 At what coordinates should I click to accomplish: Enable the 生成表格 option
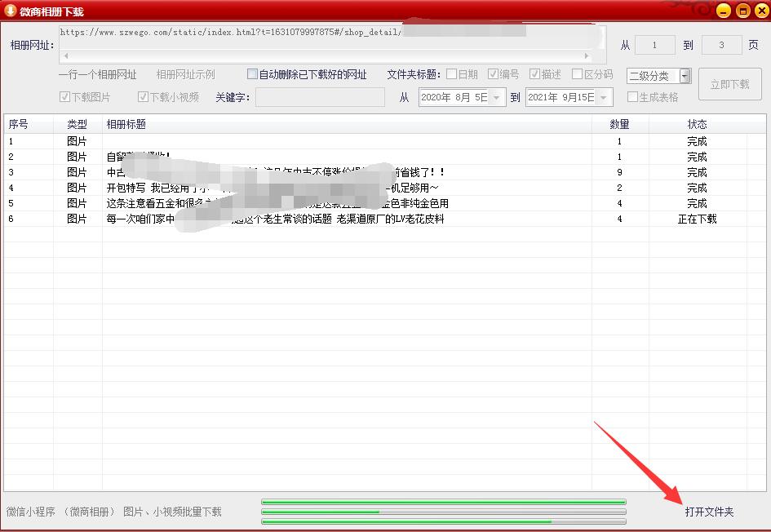pos(636,96)
